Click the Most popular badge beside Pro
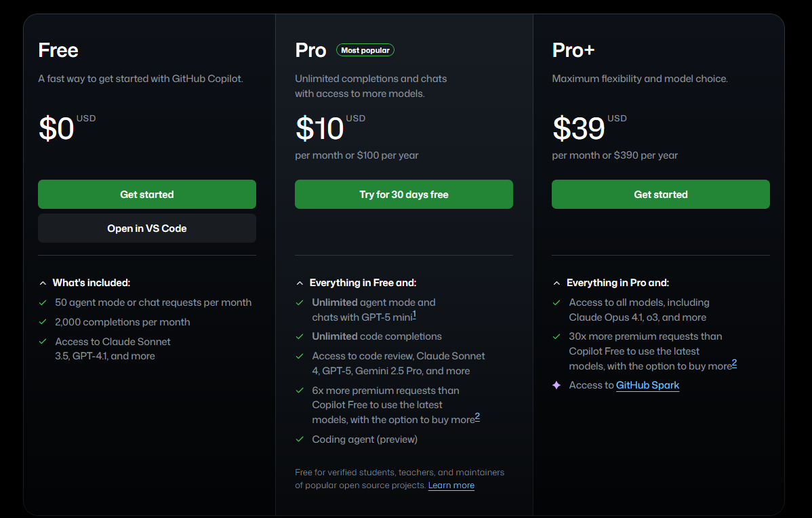This screenshot has width=812, height=518. click(365, 50)
